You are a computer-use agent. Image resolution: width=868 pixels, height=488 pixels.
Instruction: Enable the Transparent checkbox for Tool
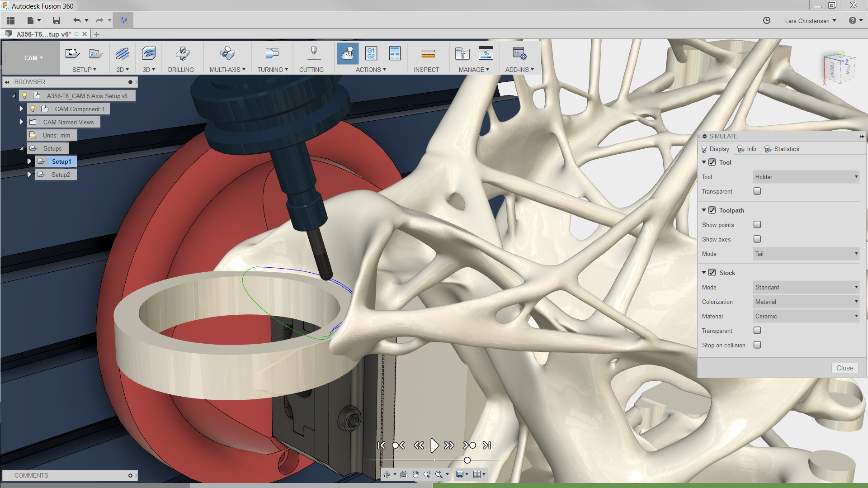(x=757, y=191)
